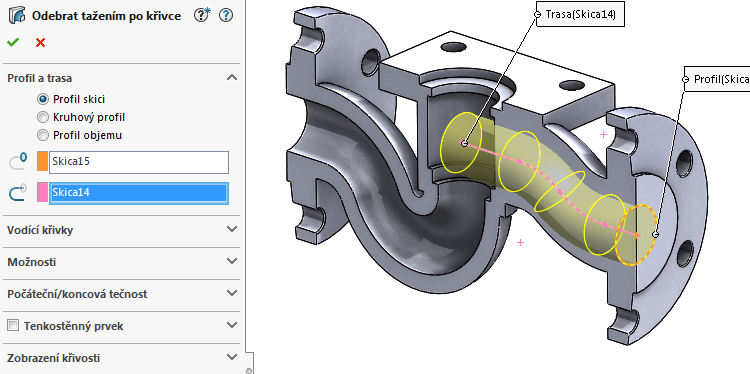The width and height of the screenshot is (750, 374).
Task: Click the Skica15 profile selection field
Action: click(139, 162)
